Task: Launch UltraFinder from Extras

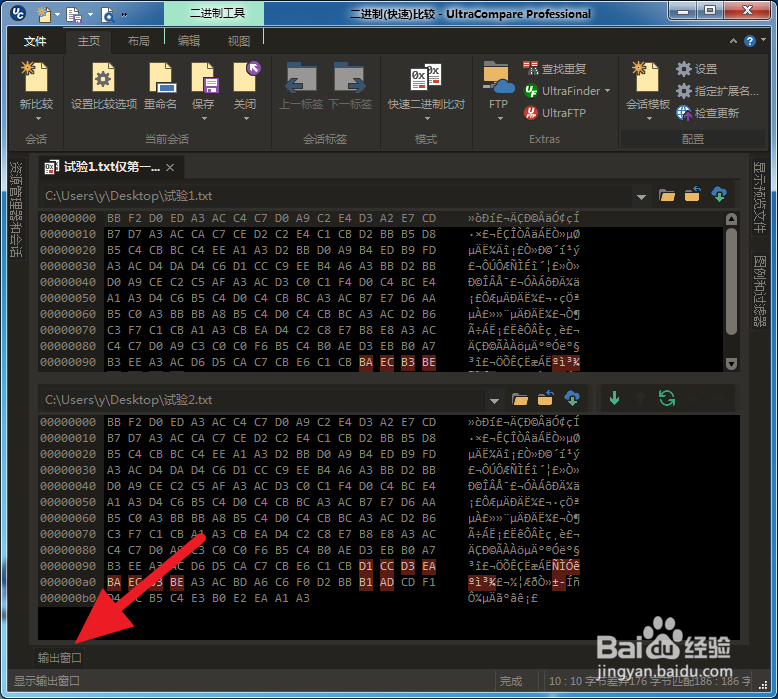Action: pos(562,91)
